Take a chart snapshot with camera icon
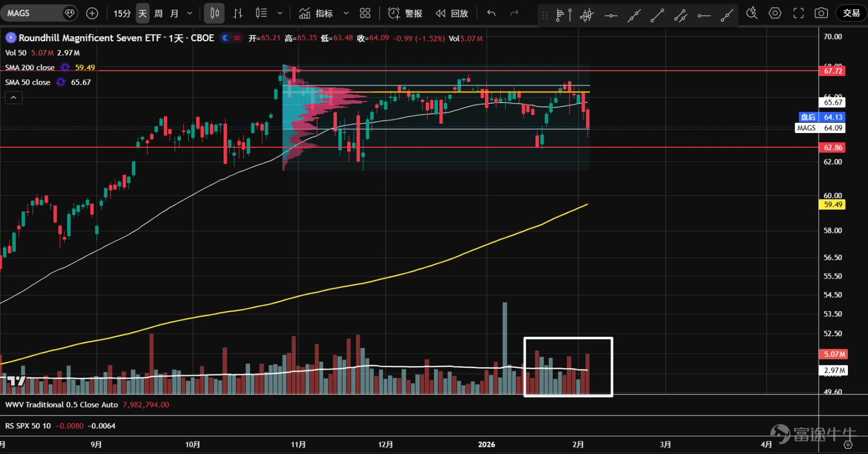The height and width of the screenshot is (454, 868). (821, 13)
